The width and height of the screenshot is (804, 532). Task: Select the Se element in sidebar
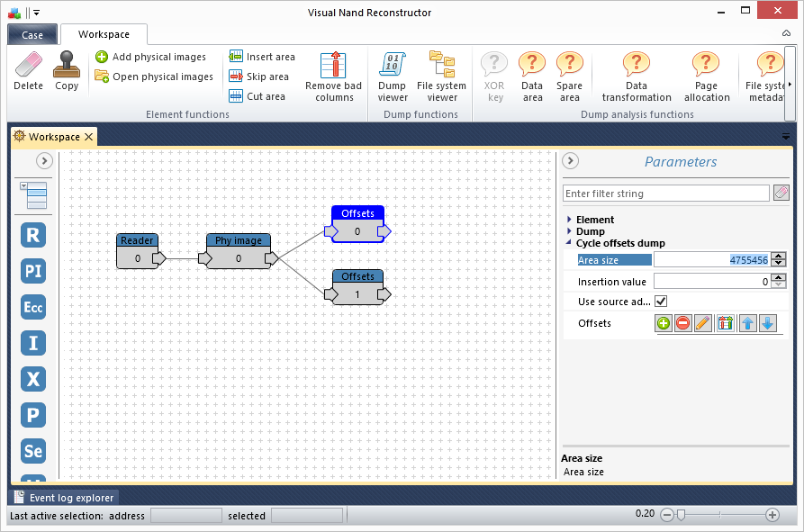click(x=33, y=450)
